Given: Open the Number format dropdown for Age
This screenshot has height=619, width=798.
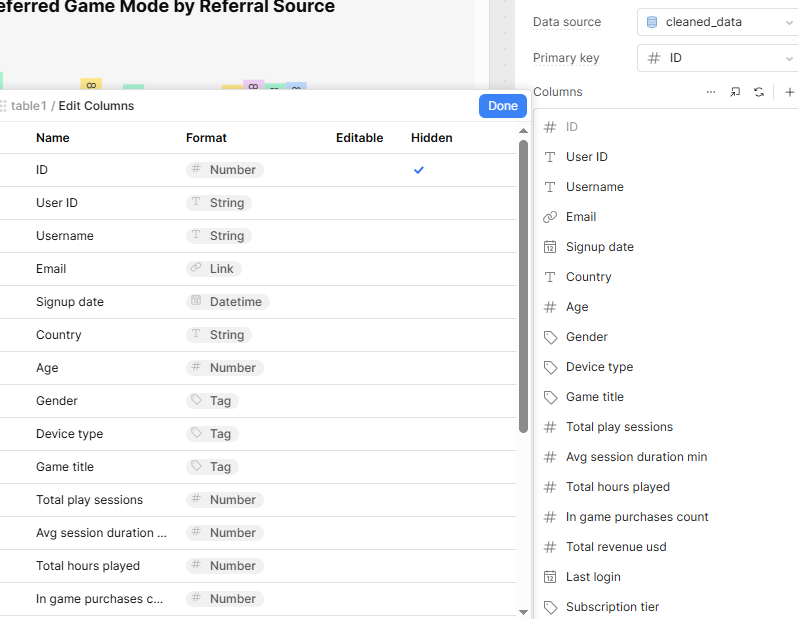Looking at the screenshot, I should (x=224, y=368).
